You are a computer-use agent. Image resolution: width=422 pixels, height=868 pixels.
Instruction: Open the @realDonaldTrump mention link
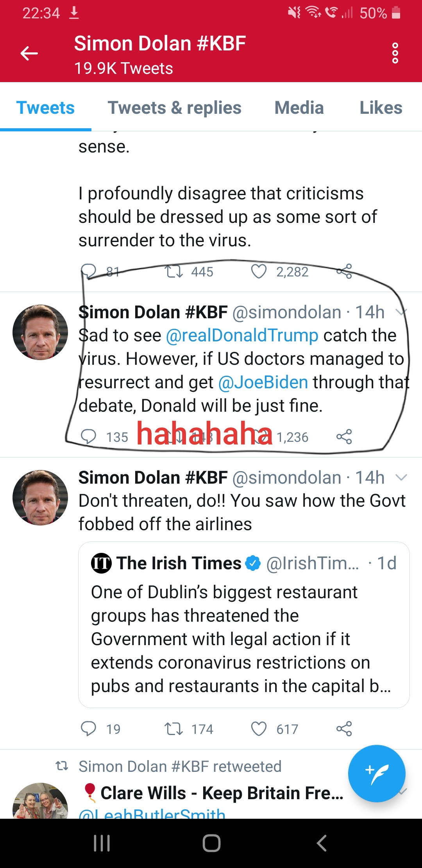coord(242,335)
